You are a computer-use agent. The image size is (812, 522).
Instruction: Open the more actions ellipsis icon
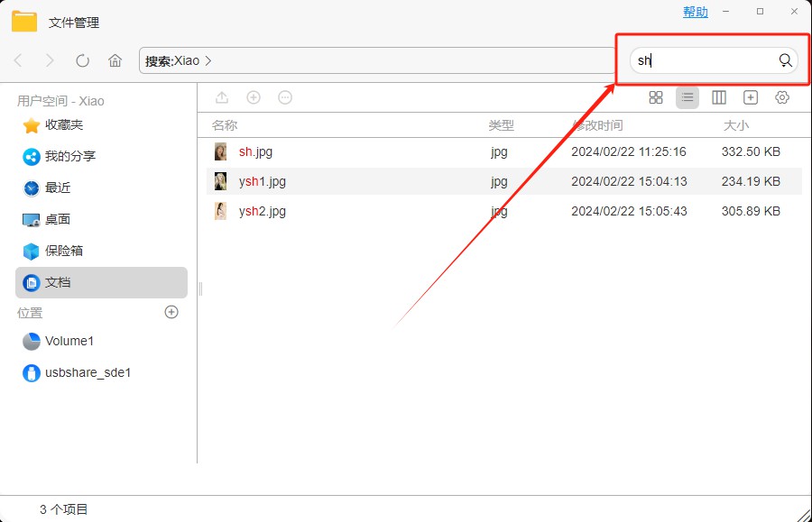tap(285, 97)
